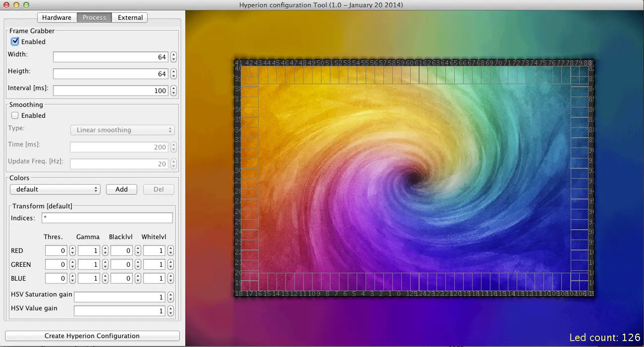Click the GREEN Thres. value field
The width and height of the screenshot is (644, 347).
56,264
